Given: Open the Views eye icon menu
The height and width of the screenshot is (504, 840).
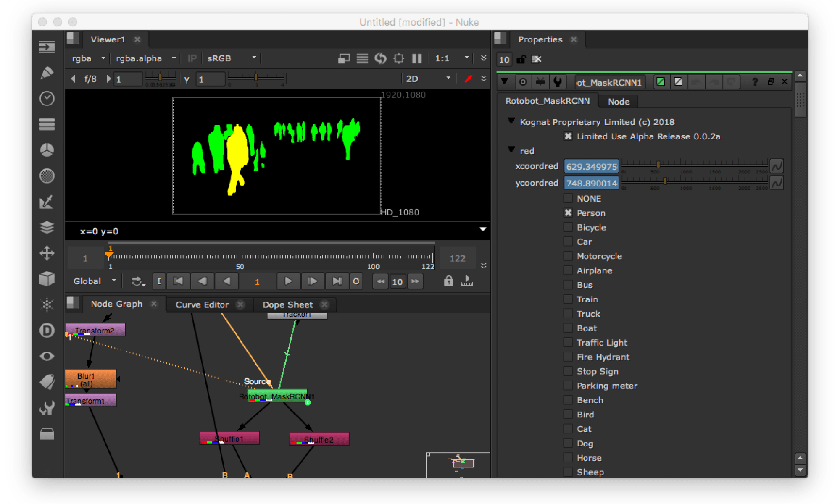Looking at the screenshot, I should point(47,356).
